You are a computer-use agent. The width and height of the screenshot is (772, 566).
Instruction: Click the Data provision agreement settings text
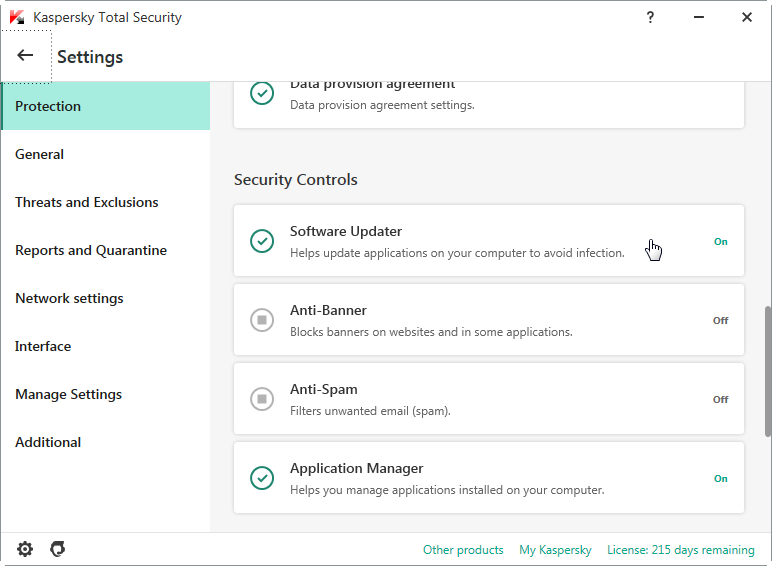tap(382, 105)
